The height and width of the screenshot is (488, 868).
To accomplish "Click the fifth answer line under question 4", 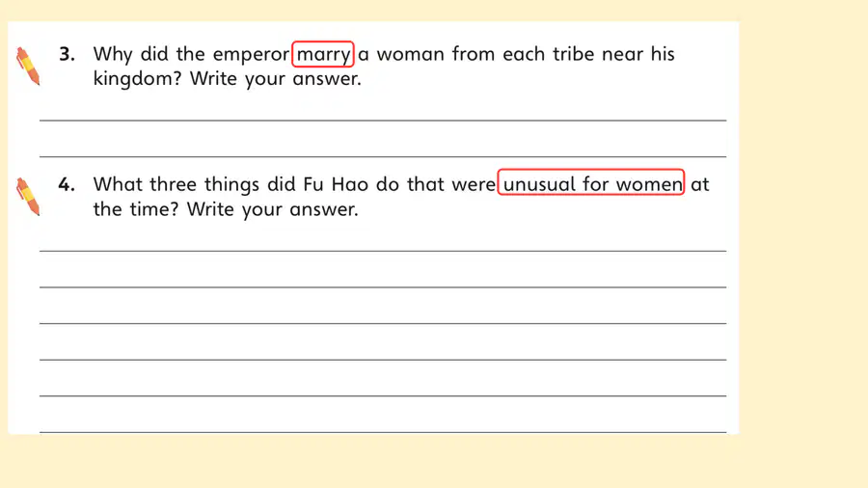I will coord(383,395).
